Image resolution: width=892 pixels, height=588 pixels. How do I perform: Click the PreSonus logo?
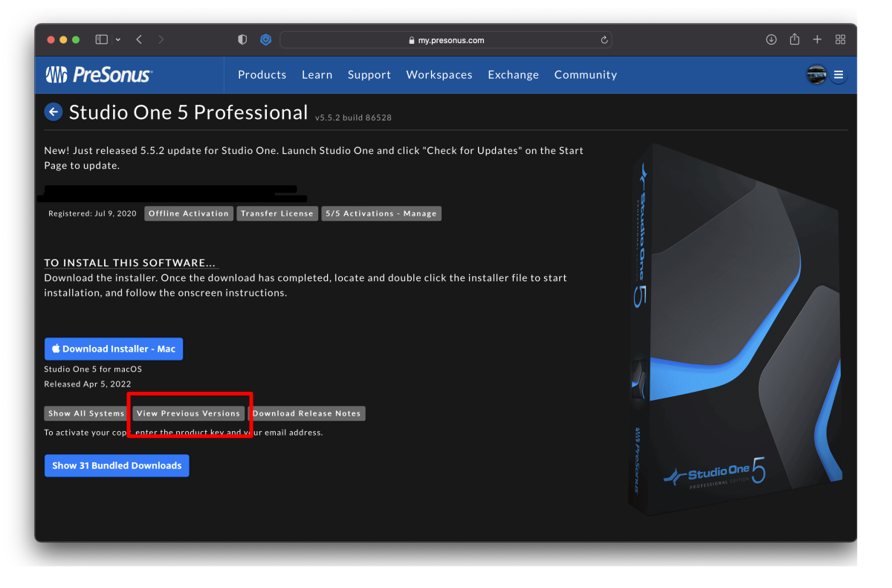[99, 74]
